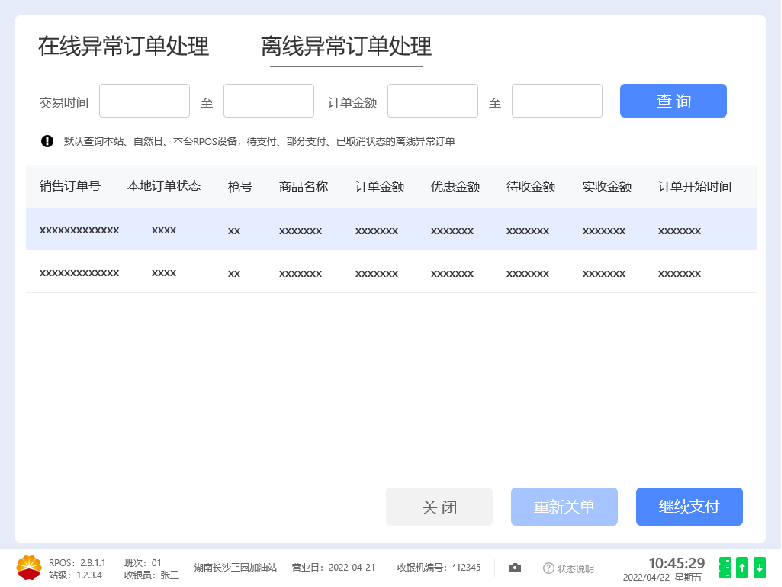Click the leftmost green connection status indicator
Viewport: 782px width, 587px height.
pos(725,568)
